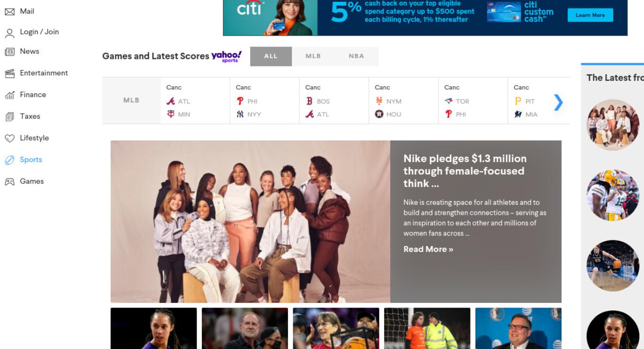Open the Sports link in the sidebar
Screen dimensions: 644x349
tap(31, 160)
